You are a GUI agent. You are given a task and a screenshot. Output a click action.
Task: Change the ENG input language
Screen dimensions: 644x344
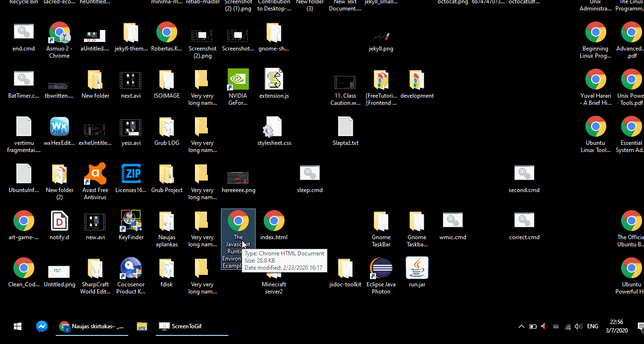593,326
